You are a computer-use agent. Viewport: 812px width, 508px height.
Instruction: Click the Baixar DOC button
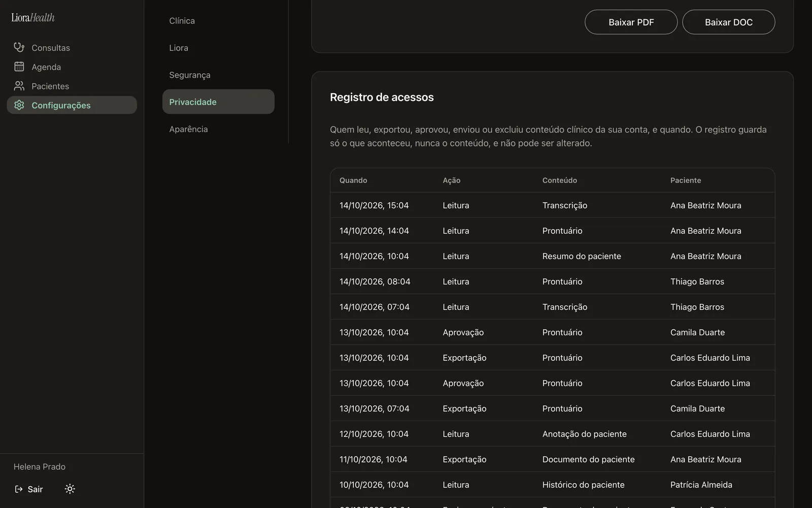(x=728, y=22)
